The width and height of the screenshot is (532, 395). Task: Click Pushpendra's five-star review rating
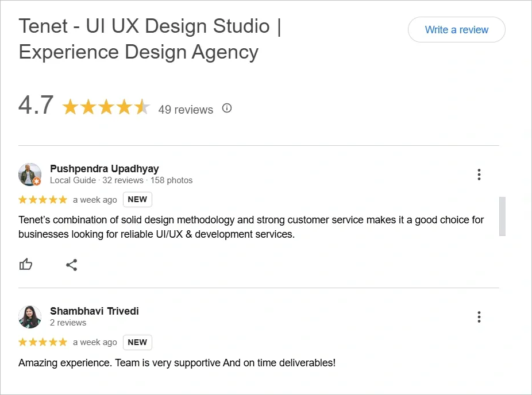click(43, 200)
